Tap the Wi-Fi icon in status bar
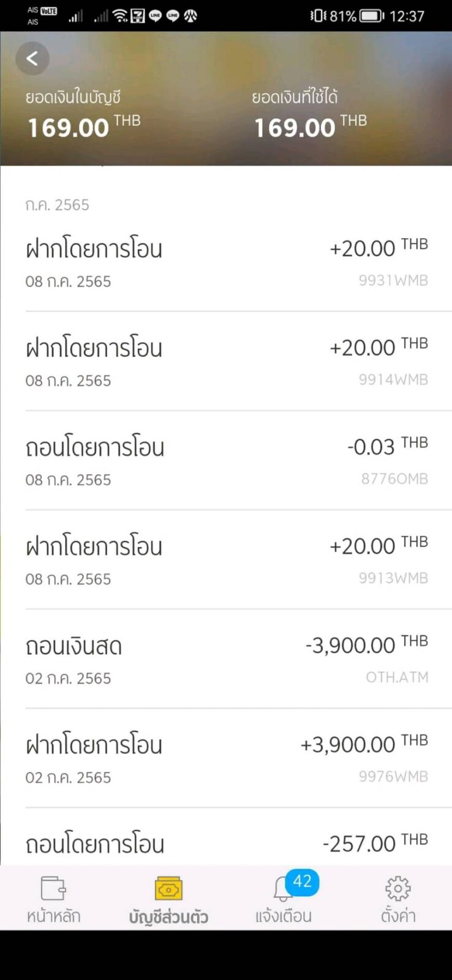The image size is (452, 980). point(120,16)
